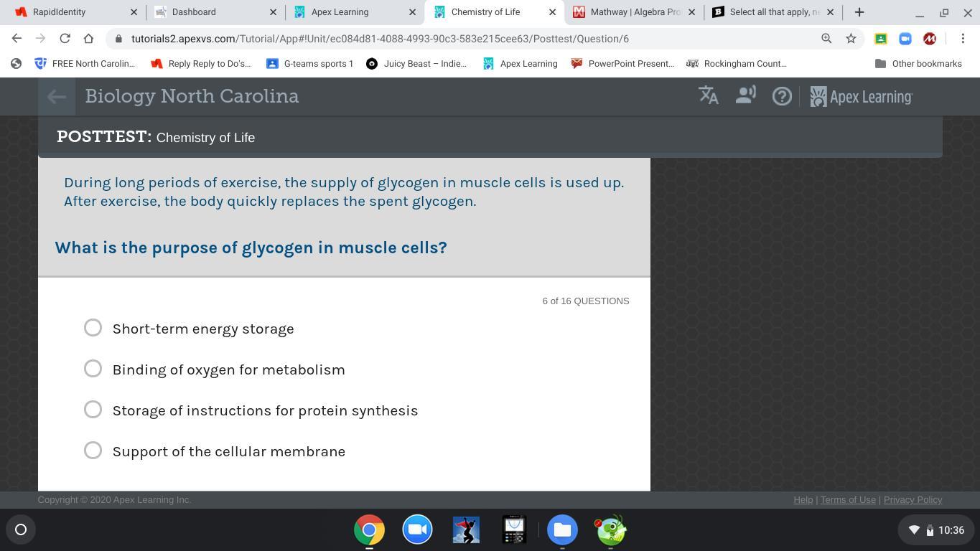Screen dimensions: 980x551
Task: Open the Files app on shelf
Action: pos(562,530)
